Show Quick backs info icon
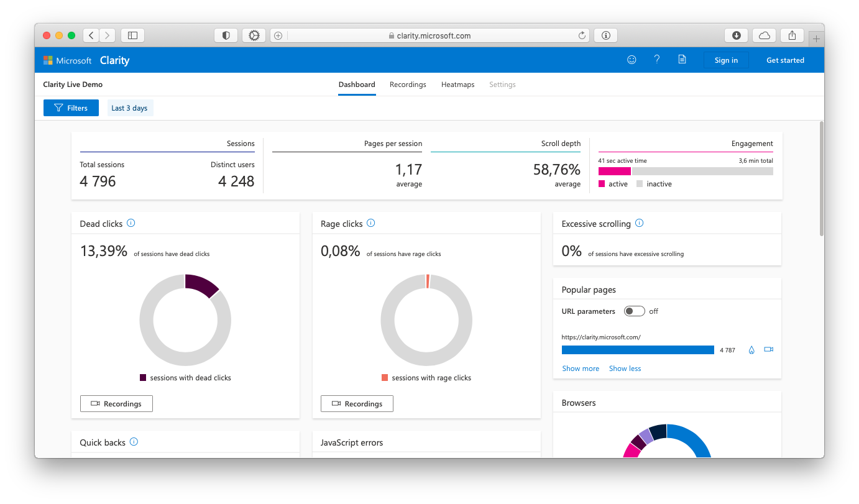 pyautogui.click(x=134, y=442)
